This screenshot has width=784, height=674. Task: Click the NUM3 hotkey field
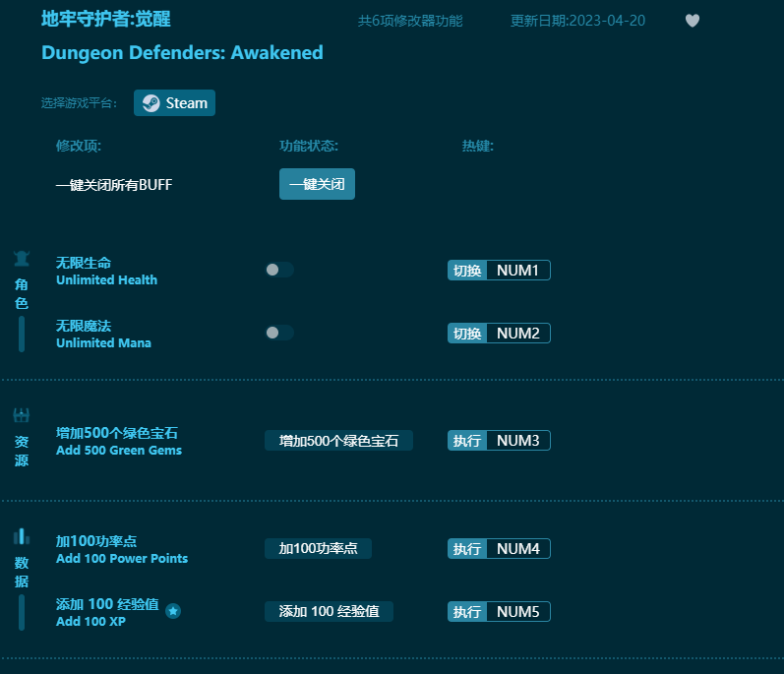518,441
